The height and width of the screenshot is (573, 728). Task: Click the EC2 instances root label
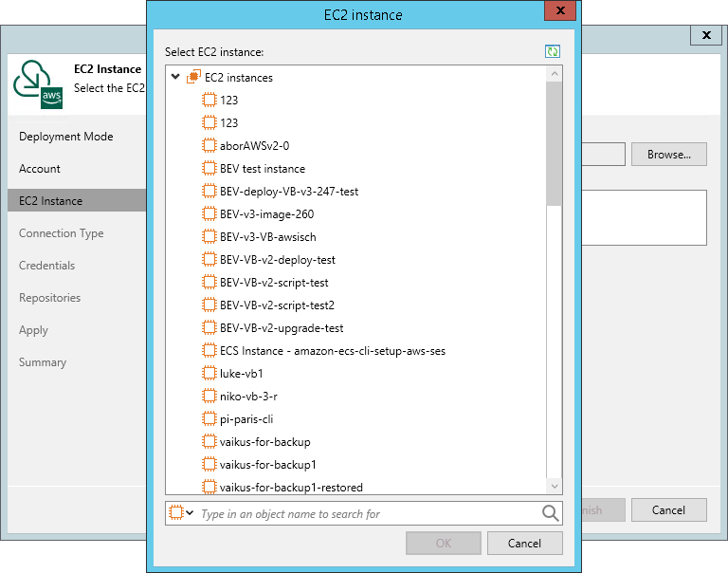pyautogui.click(x=239, y=77)
